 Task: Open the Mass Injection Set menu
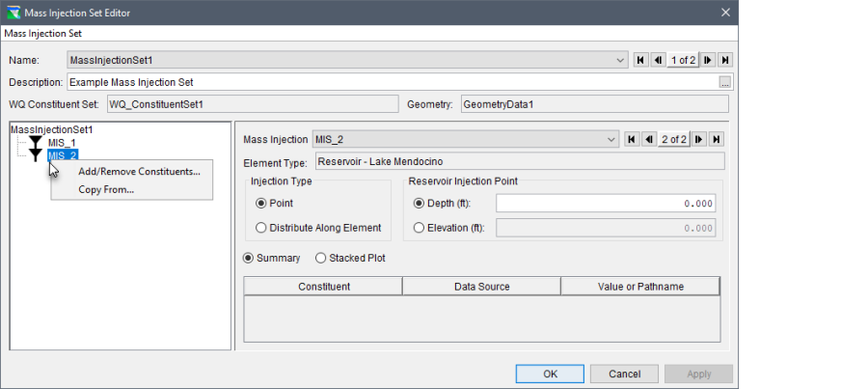(x=43, y=33)
